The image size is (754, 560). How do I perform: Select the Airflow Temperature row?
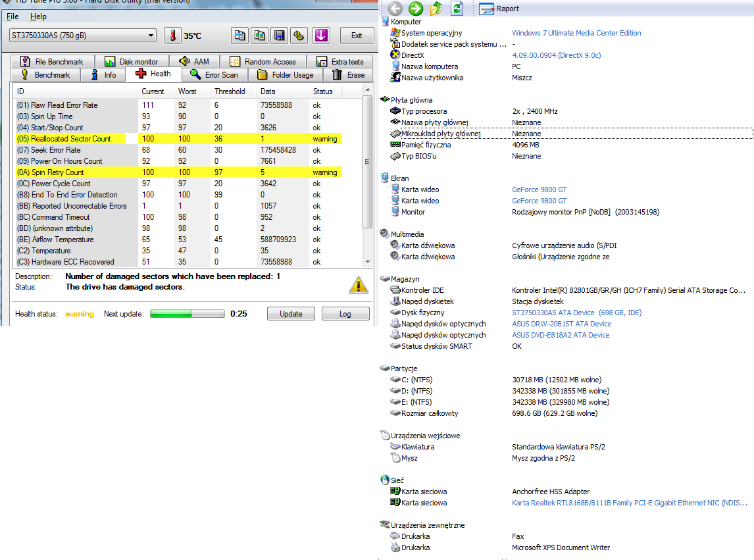click(x=178, y=240)
